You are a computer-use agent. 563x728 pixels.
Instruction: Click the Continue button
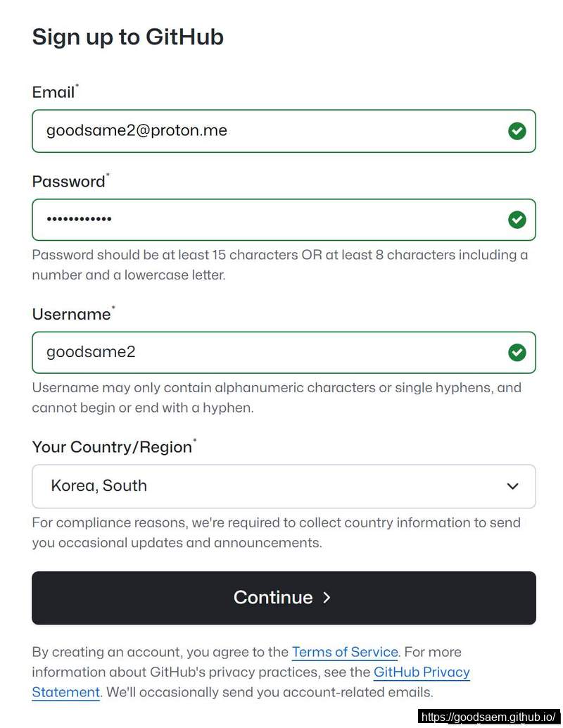(x=284, y=598)
